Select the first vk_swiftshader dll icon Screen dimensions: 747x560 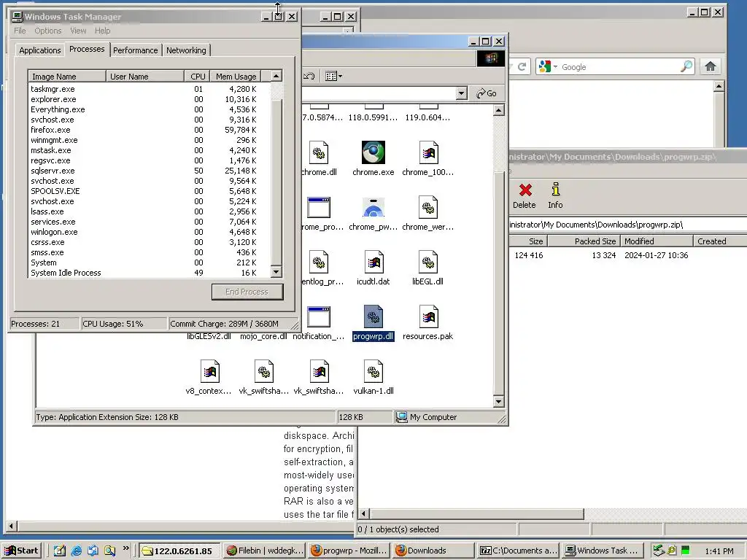(264, 371)
